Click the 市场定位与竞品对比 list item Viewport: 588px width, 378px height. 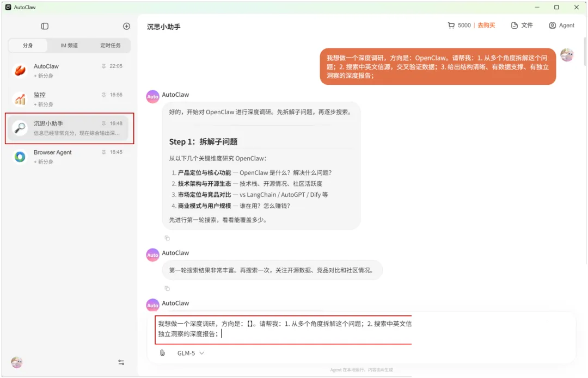(x=249, y=195)
